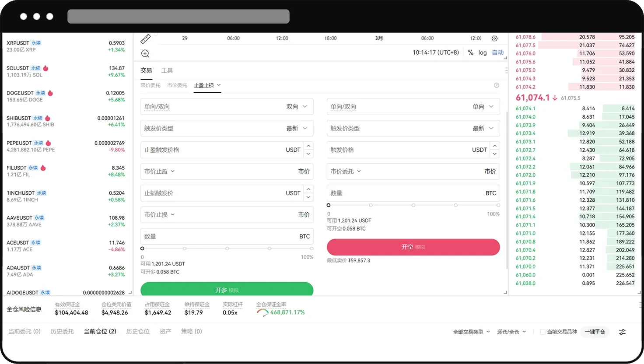
Task: Select 1INCHUSDT perpetual in market list
Action: coord(66,196)
